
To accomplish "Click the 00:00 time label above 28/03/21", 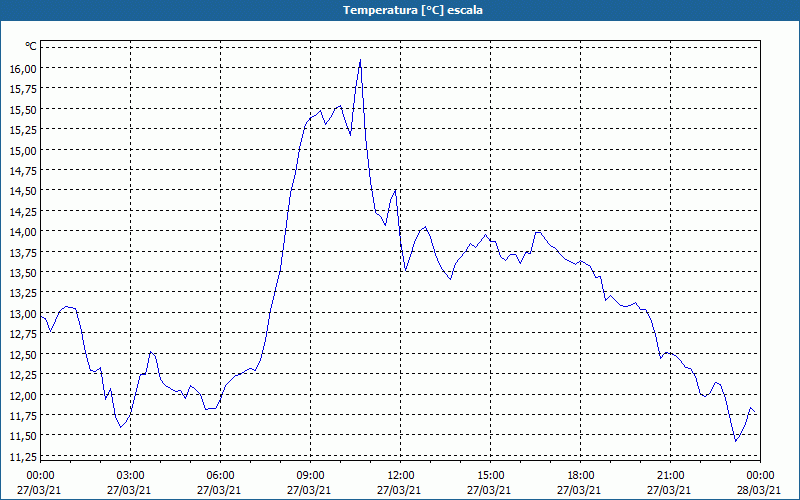I will (x=760, y=476).
